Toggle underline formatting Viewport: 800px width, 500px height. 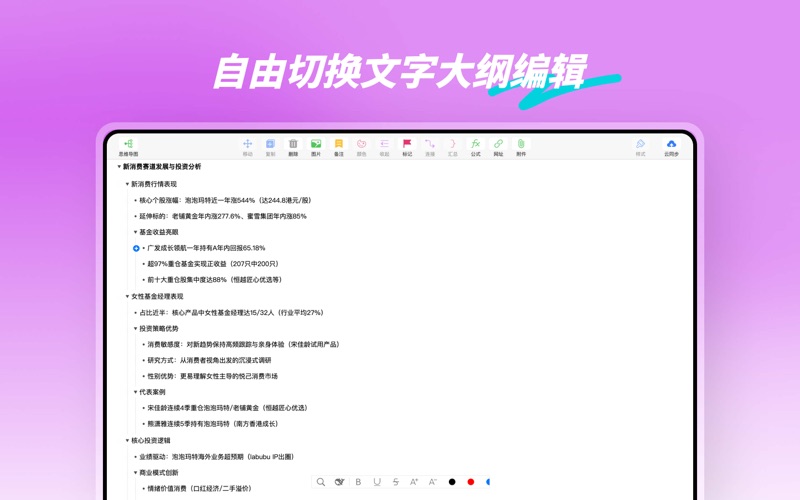[x=377, y=482]
